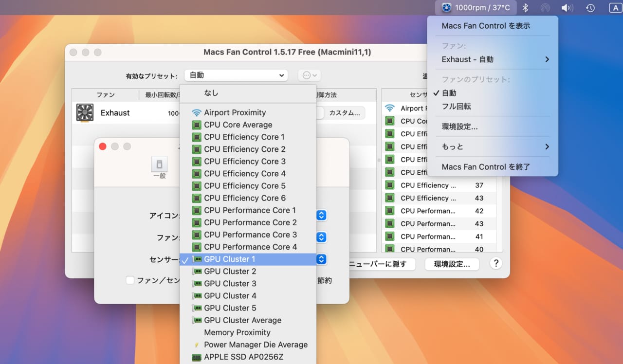This screenshot has width=623, height=364.
Task: Choose GPU Cluster 3 in the dropdown
Action: [x=248, y=283]
